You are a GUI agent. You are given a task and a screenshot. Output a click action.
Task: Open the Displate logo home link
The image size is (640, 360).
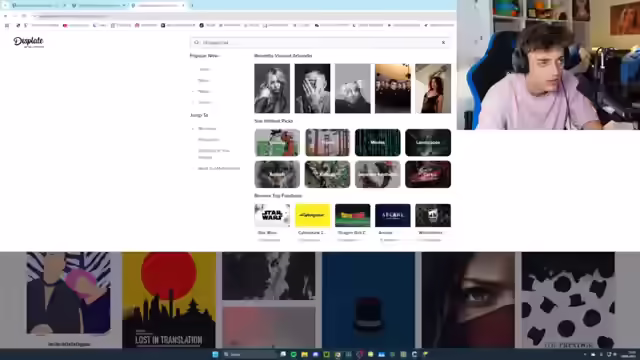click(x=28, y=42)
